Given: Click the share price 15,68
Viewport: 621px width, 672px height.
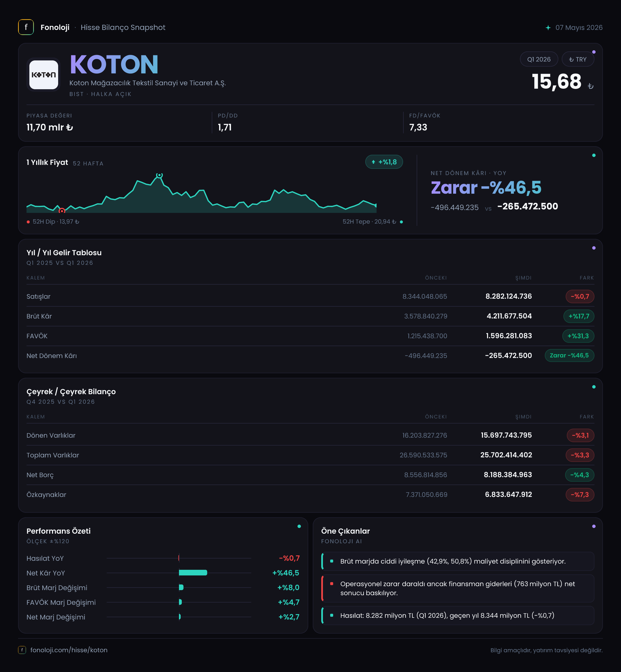Looking at the screenshot, I should 556,81.
